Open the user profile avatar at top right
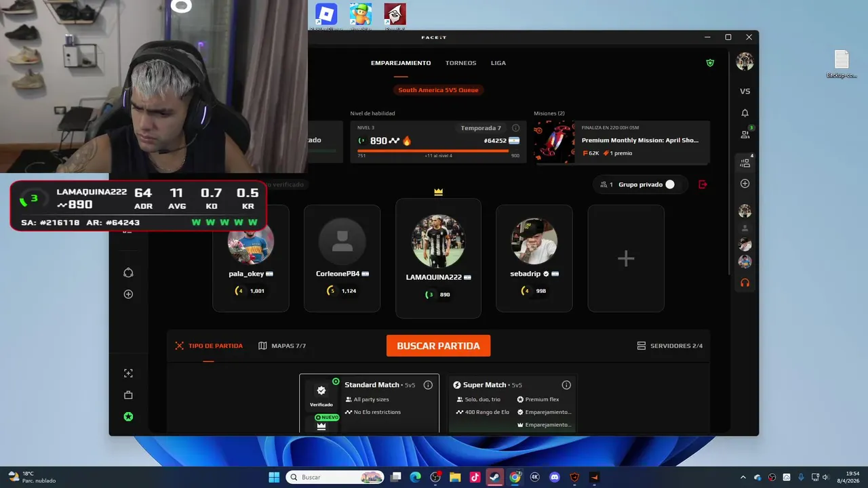868x488 pixels. (x=745, y=61)
